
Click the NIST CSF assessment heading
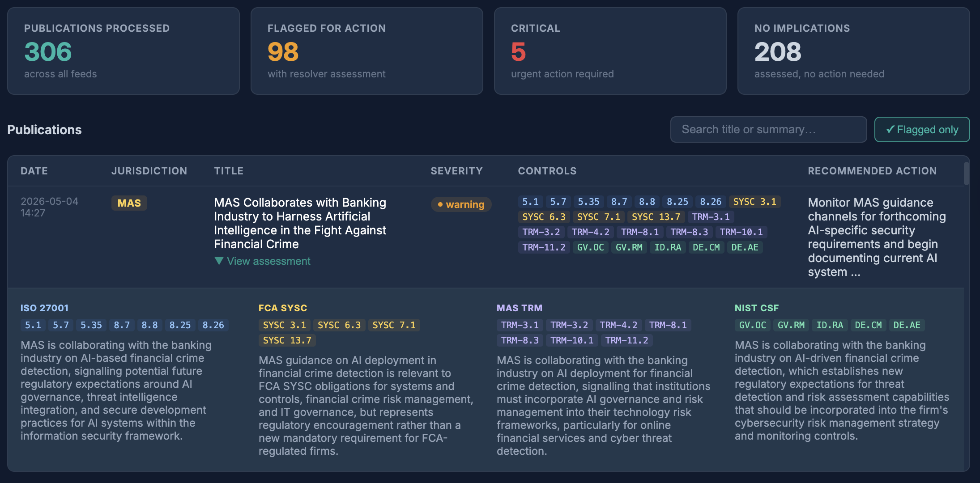757,308
